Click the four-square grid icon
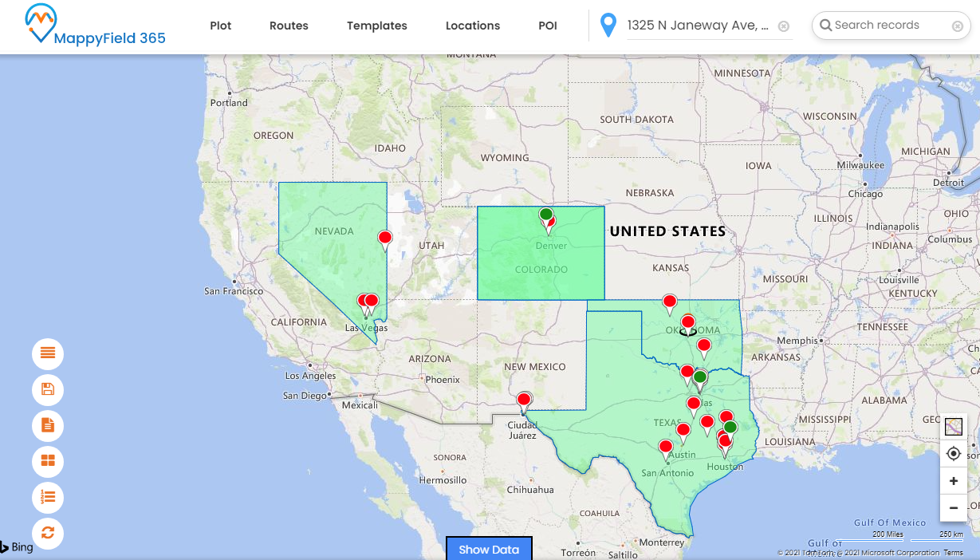This screenshot has height=560, width=980. click(x=48, y=461)
